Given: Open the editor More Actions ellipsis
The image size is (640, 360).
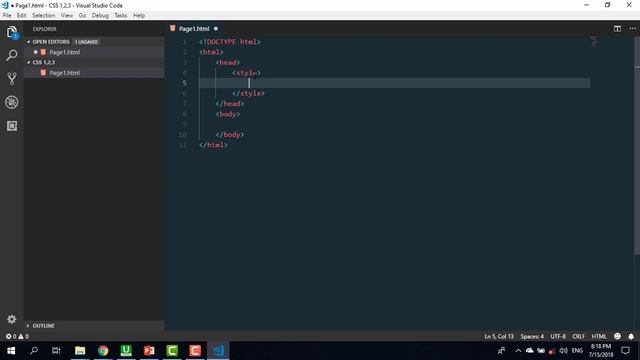Looking at the screenshot, I should (x=632, y=29).
